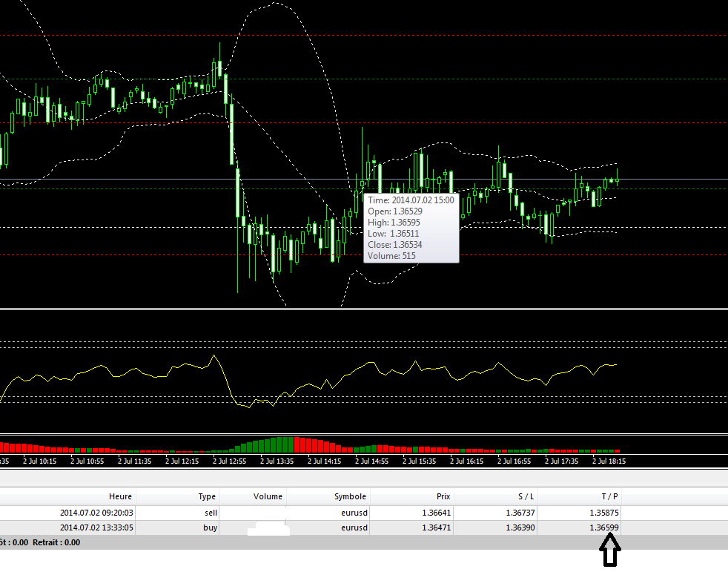Click the tooltip High: 1.36595 line
The height and width of the screenshot is (572, 728).
(x=394, y=223)
